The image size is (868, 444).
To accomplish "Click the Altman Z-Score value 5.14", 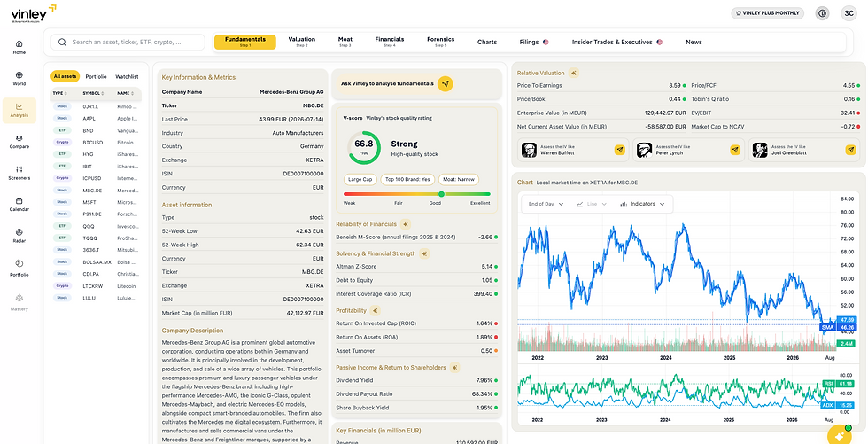I will (487, 267).
